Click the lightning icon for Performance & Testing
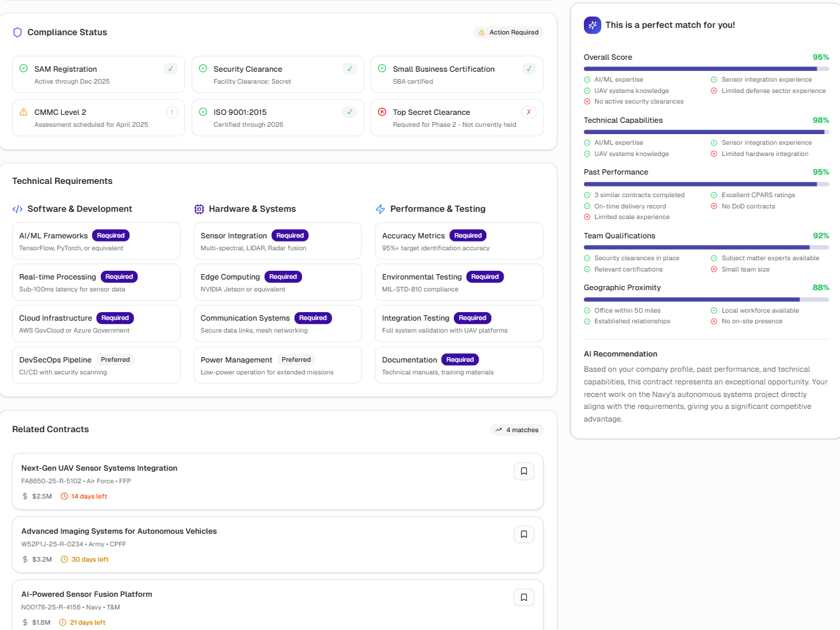Viewport: 840px width, 630px height. (380, 209)
